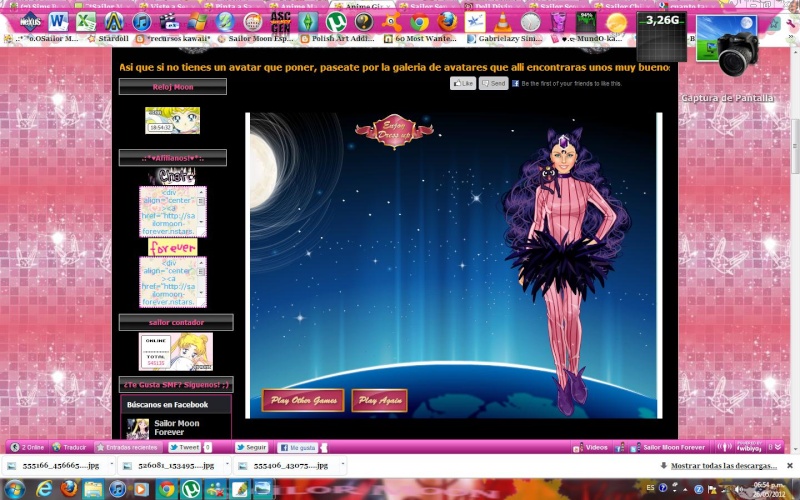Click the Windows flag dock icon
This screenshot has width=800, height=500.
(x=197, y=22)
